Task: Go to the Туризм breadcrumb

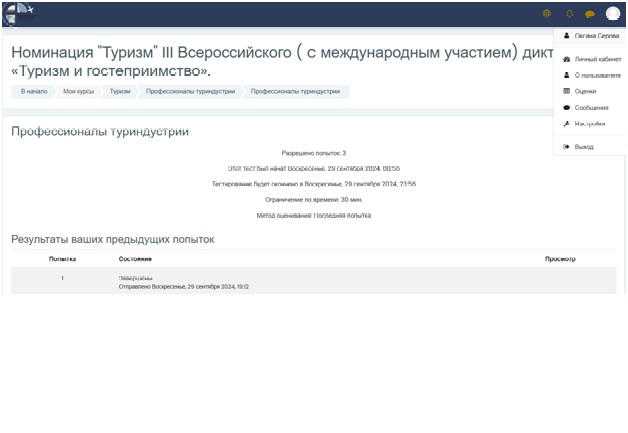Action: (120, 91)
